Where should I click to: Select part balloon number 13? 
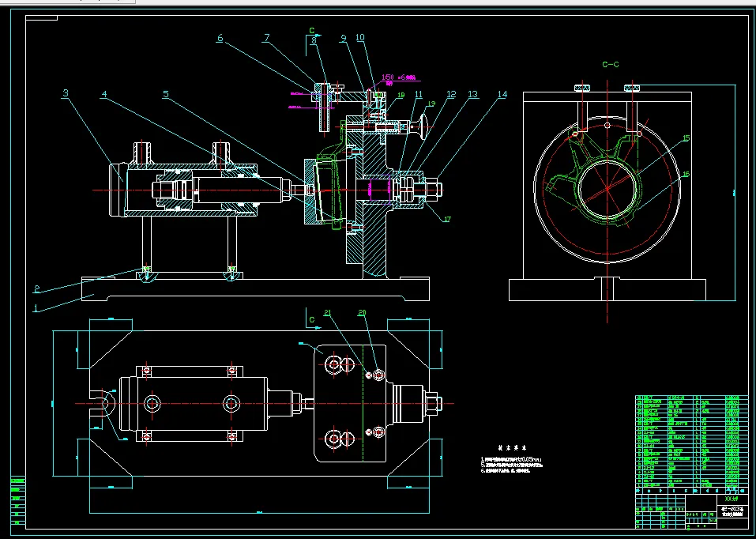pos(473,94)
